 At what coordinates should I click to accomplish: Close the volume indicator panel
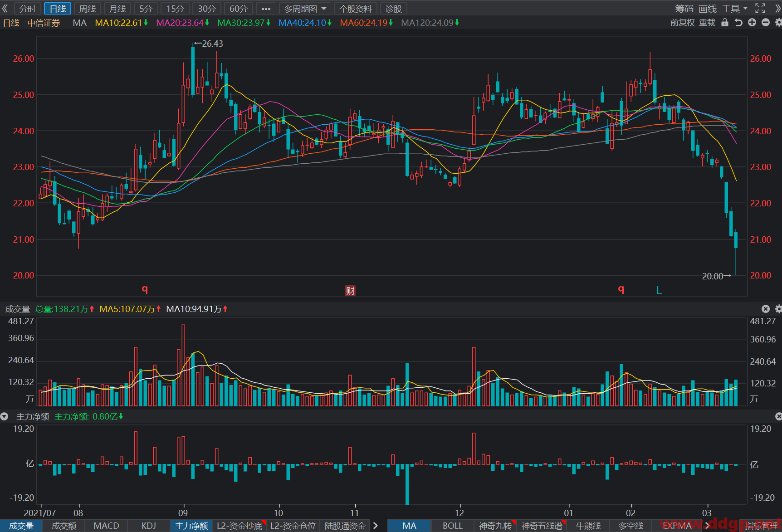click(766, 309)
